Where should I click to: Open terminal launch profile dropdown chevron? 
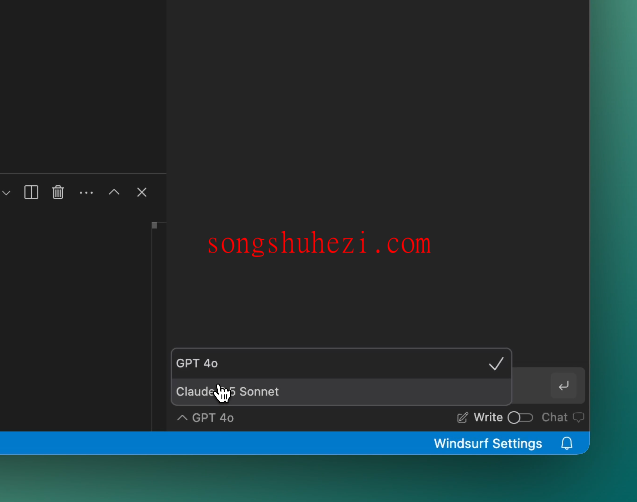(6, 193)
